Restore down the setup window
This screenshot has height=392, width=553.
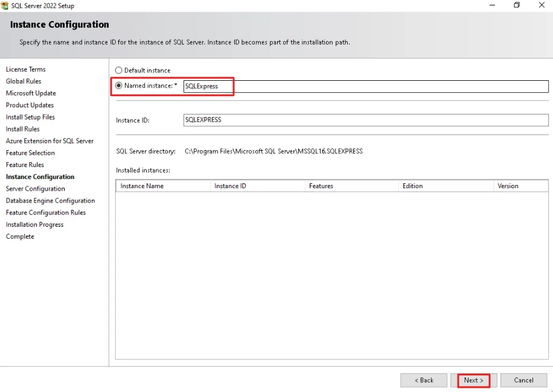(517, 5)
